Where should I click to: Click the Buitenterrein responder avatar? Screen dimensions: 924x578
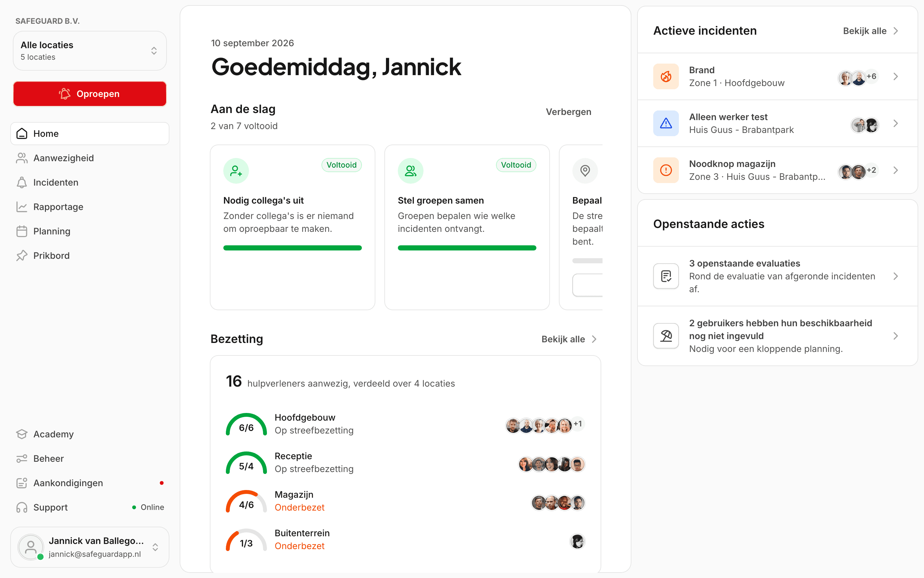point(577,541)
